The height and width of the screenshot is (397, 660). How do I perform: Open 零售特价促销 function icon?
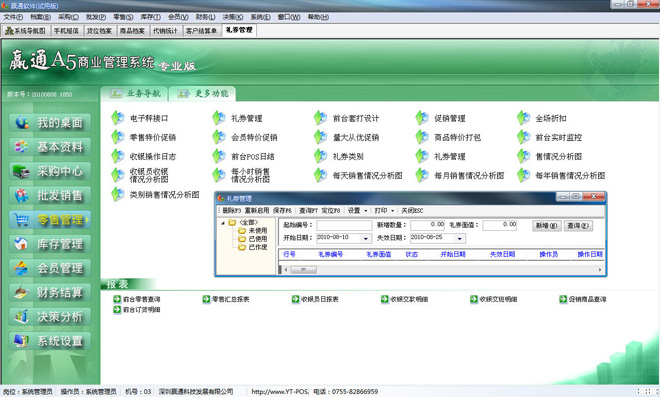(118, 137)
